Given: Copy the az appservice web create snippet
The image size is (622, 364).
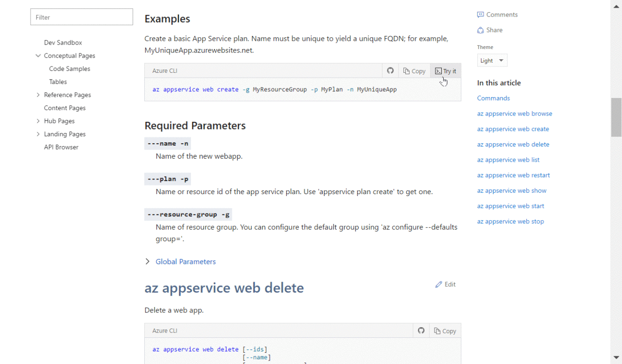Looking at the screenshot, I should (414, 70).
